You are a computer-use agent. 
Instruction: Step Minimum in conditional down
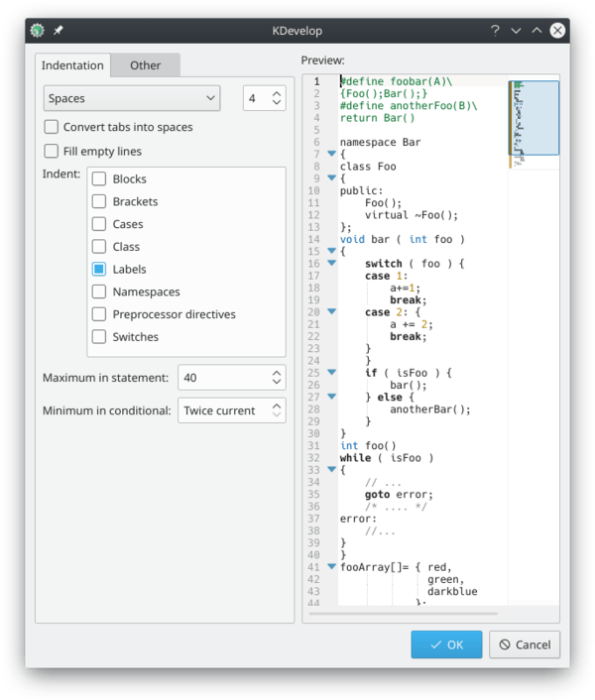277,414
